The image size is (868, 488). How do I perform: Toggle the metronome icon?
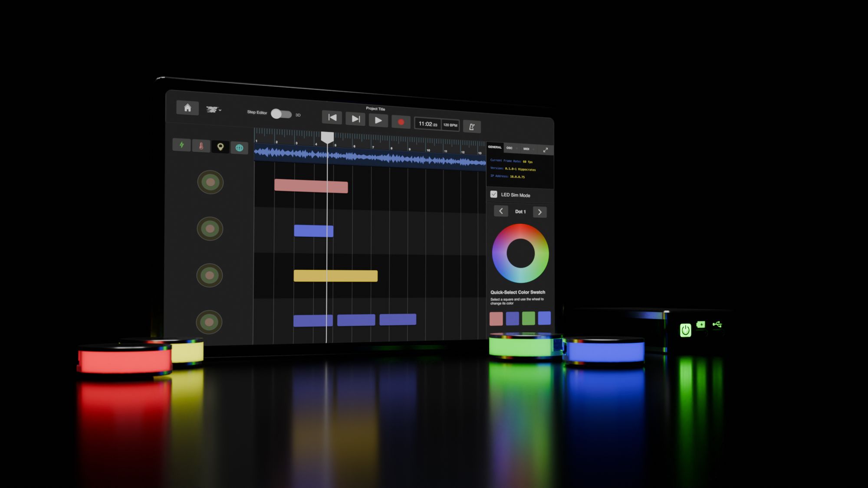472,127
